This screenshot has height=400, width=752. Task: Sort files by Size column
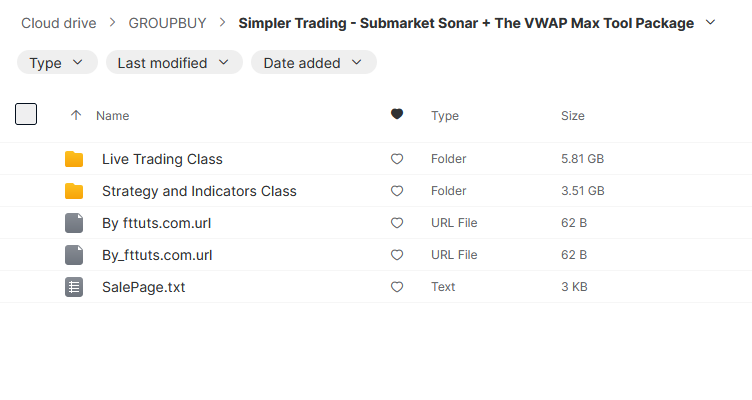pyautogui.click(x=573, y=116)
